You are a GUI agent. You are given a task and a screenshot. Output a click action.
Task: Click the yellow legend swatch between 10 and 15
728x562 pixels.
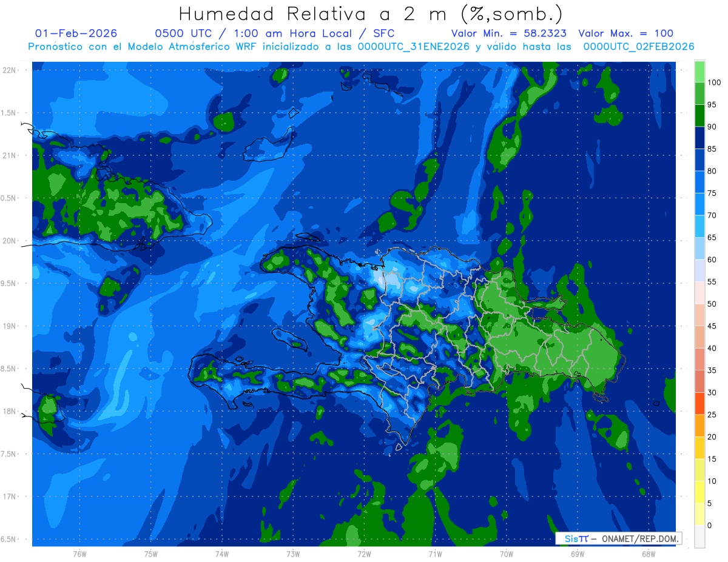coord(699,470)
